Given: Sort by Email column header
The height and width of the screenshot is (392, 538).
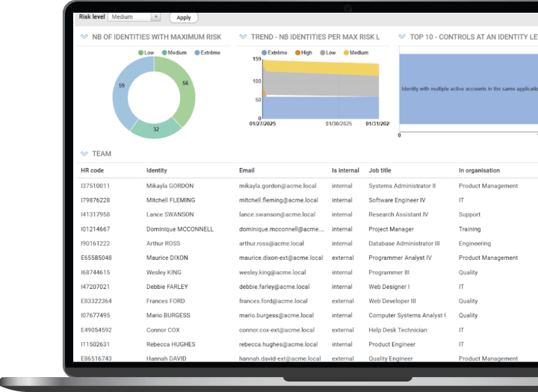Looking at the screenshot, I should (x=247, y=170).
